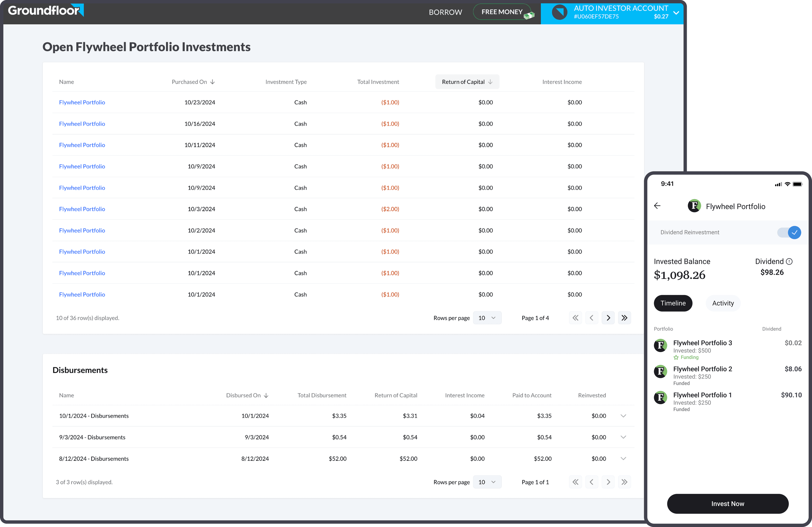The height and width of the screenshot is (527, 812).
Task: Click '9/3/2024 - Disbursements' row name
Action: pos(92,437)
